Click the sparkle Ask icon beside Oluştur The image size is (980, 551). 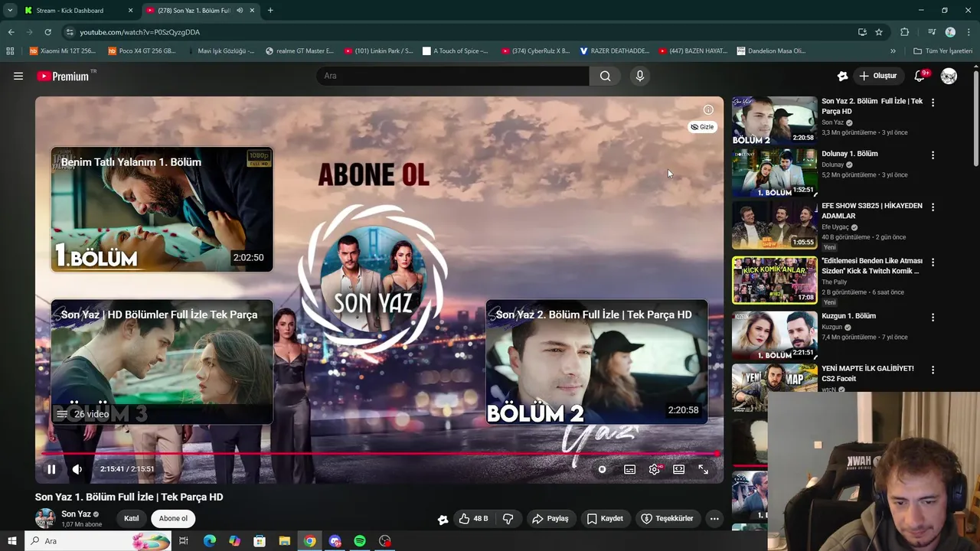tap(842, 76)
